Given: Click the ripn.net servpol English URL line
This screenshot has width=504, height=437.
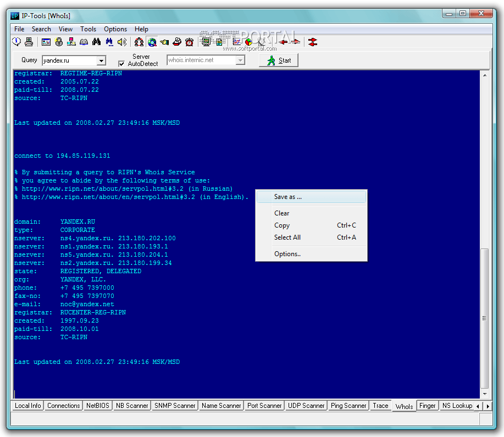Looking at the screenshot, I should pos(131,197).
